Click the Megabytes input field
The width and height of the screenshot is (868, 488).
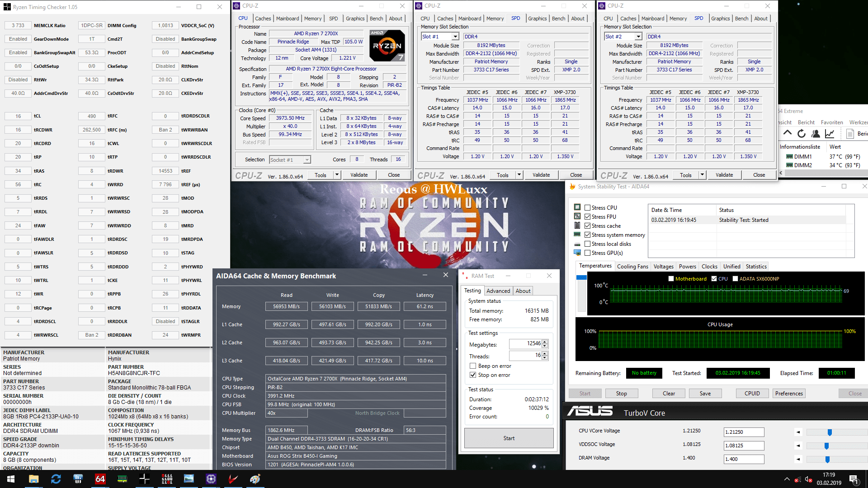coord(525,344)
